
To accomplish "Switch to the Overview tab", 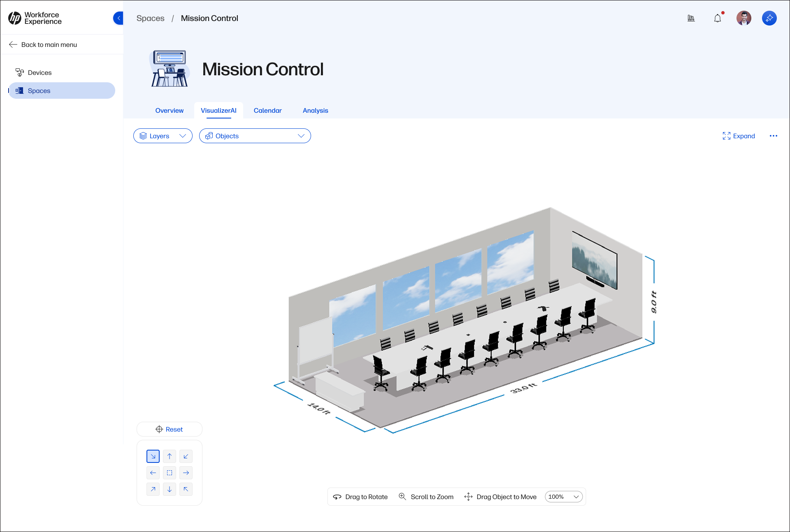I will pyautogui.click(x=170, y=110).
